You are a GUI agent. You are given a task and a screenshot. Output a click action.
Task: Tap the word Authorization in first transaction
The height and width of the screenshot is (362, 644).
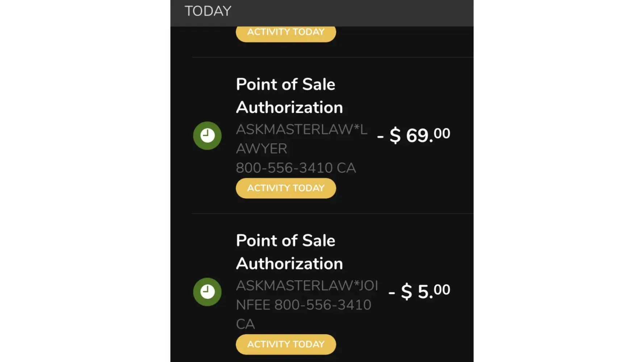click(x=289, y=108)
